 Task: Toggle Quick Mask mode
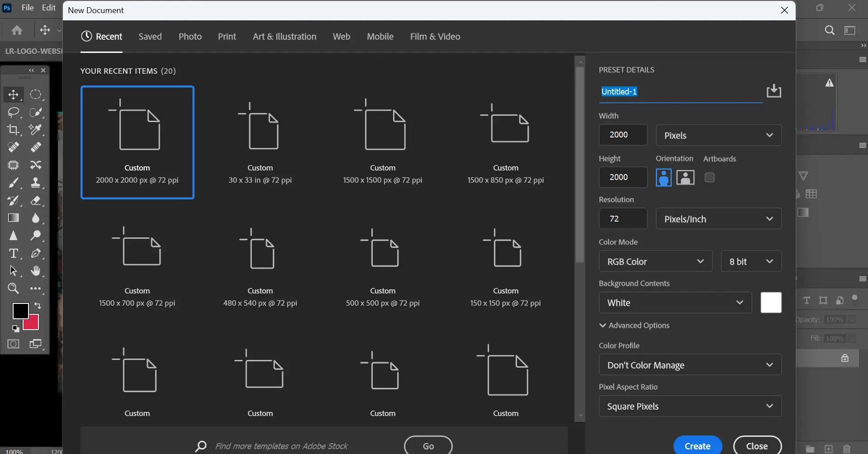click(x=13, y=344)
